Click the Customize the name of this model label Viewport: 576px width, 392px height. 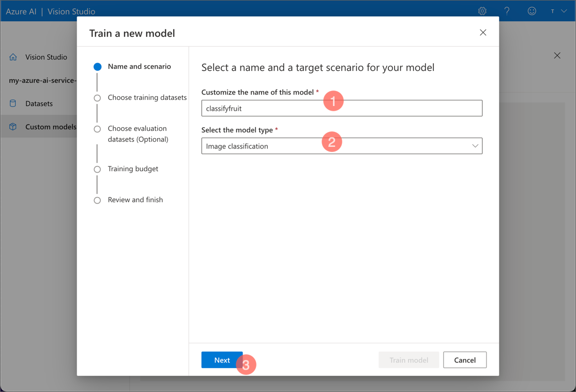coord(257,92)
